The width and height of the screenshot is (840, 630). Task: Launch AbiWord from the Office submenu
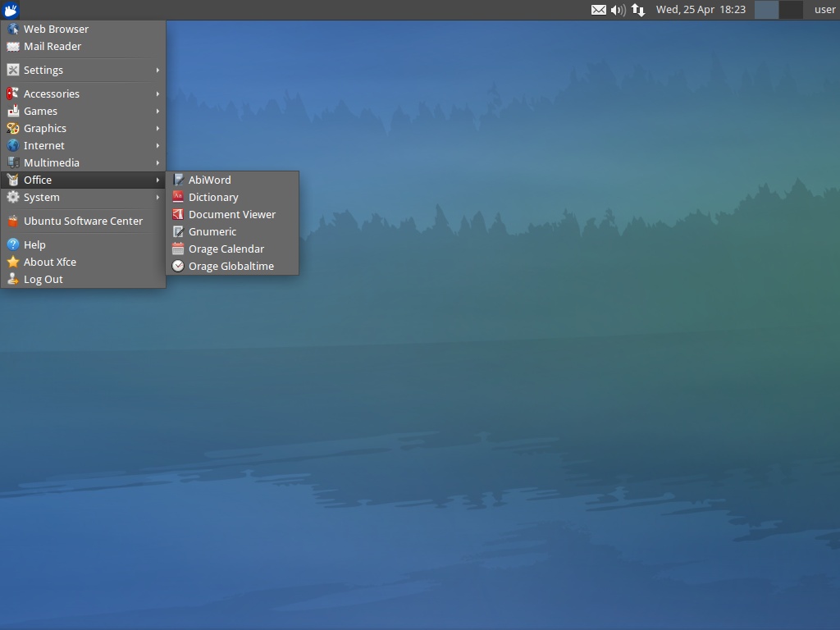click(209, 180)
